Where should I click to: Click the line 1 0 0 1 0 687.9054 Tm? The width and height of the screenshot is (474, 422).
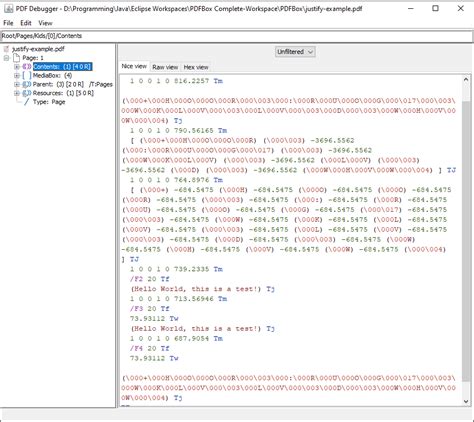(176, 338)
